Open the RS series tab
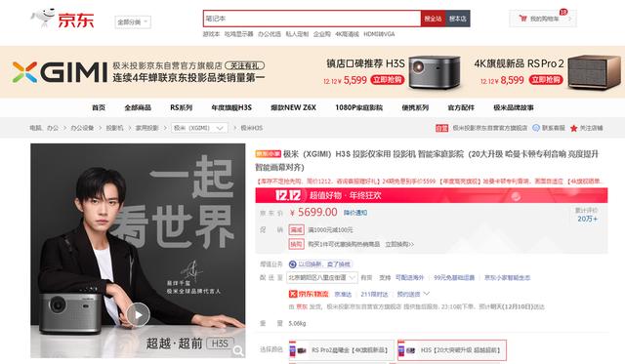Image resolution: width=625 pixels, height=364 pixels. (x=181, y=107)
